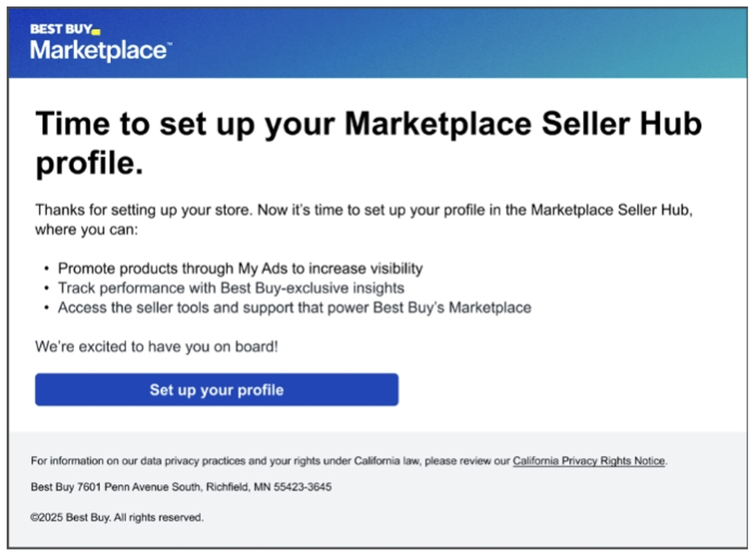The height and width of the screenshot is (558, 756).
Task: Click the Thanks for setting up your store paragraph
Action: tap(364, 219)
